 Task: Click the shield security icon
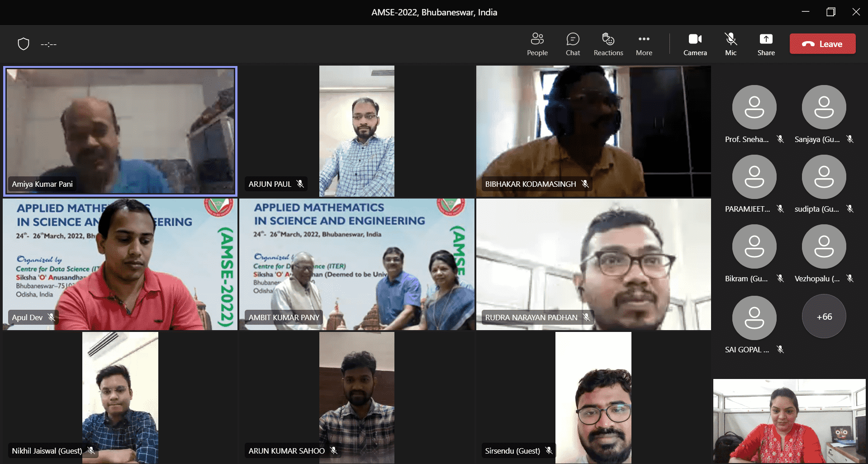click(x=24, y=44)
